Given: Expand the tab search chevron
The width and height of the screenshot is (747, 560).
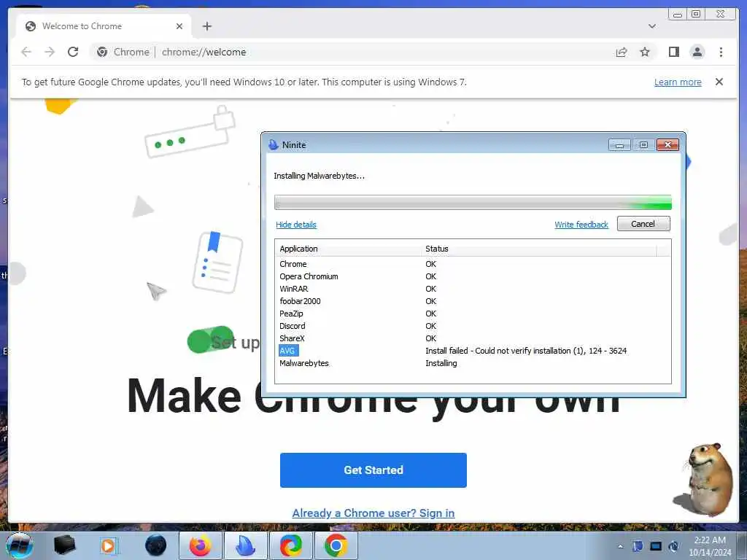Looking at the screenshot, I should [x=652, y=26].
